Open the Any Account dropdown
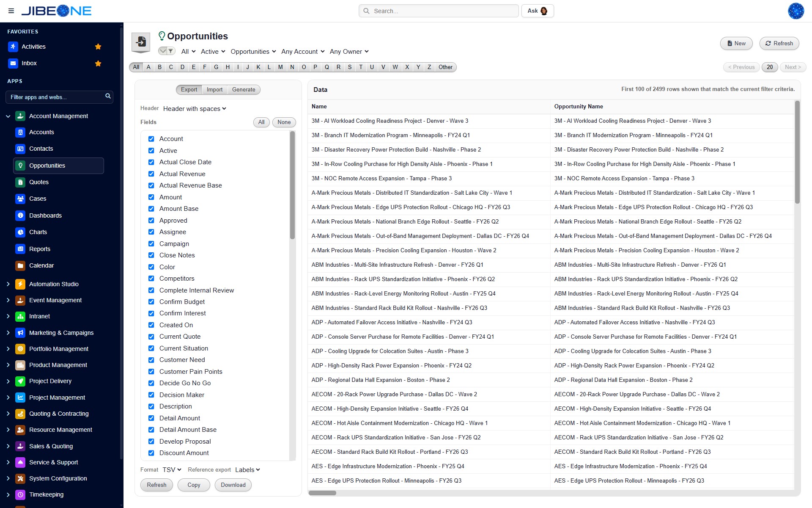 (x=303, y=52)
